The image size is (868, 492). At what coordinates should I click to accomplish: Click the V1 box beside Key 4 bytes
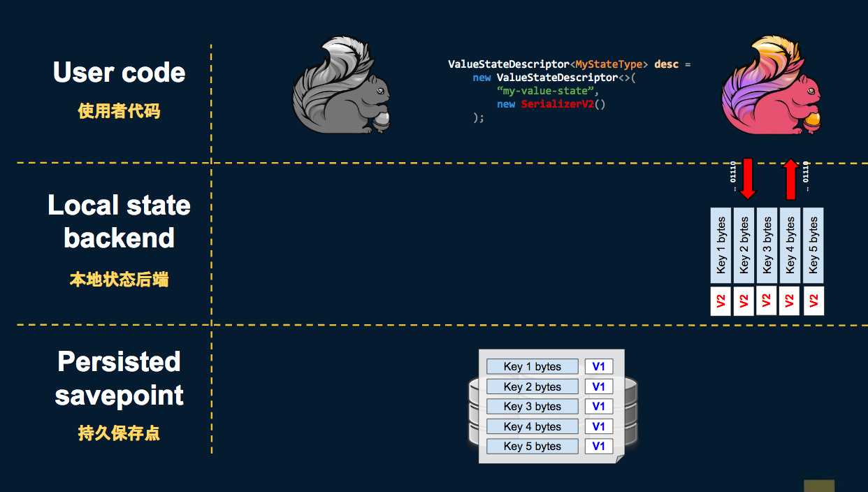tap(598, 426)
